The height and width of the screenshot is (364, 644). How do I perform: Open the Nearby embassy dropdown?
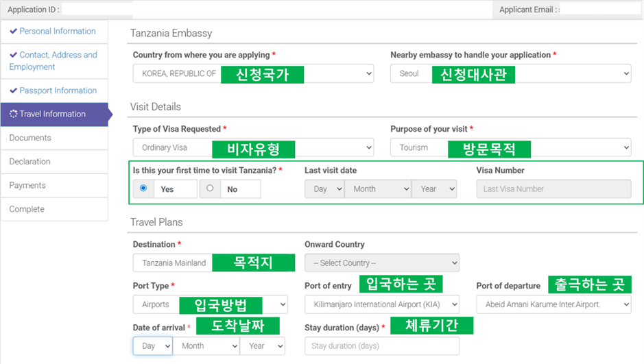[x=511, y=73]
